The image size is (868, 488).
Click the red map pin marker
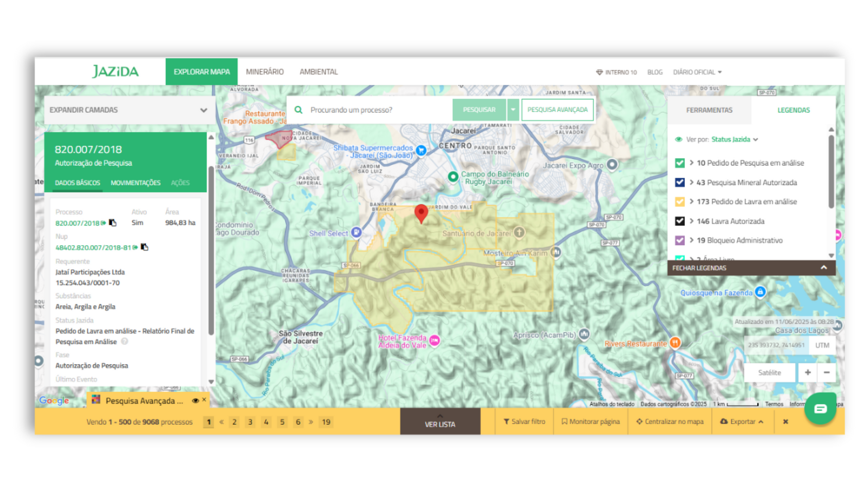tap(421, 213)
